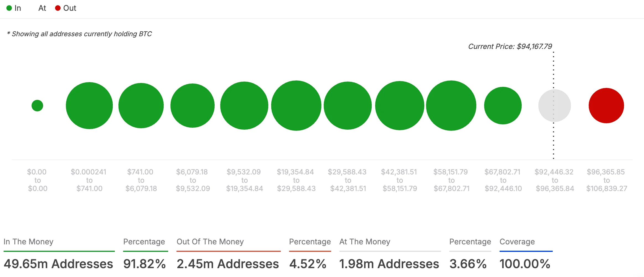644x277 pixels.
Task: Click the green bubble above $741.00 to $6,079.18
Action: click(141, 105)
